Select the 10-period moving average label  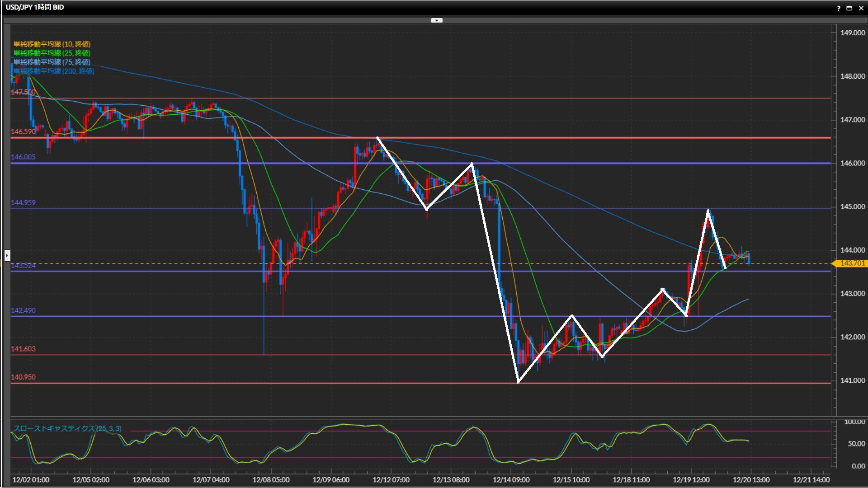[52, 44]
